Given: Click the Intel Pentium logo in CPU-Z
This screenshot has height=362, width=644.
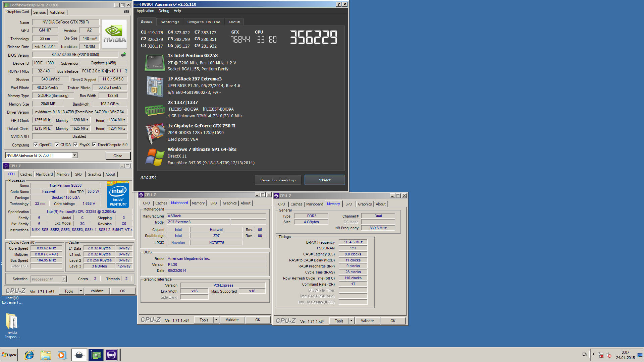Looking at the screenshot, I should coord(118,194).
